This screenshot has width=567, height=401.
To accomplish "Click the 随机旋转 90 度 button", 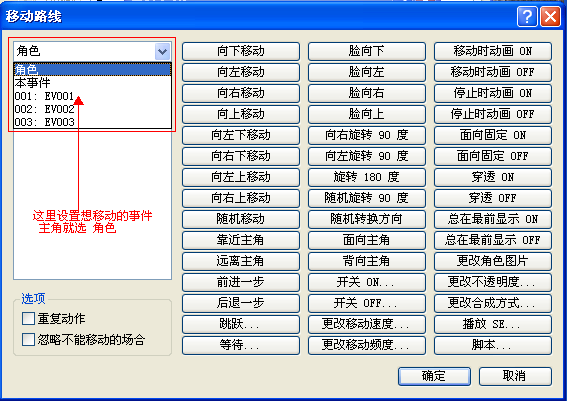I will (x=367, y=198).
